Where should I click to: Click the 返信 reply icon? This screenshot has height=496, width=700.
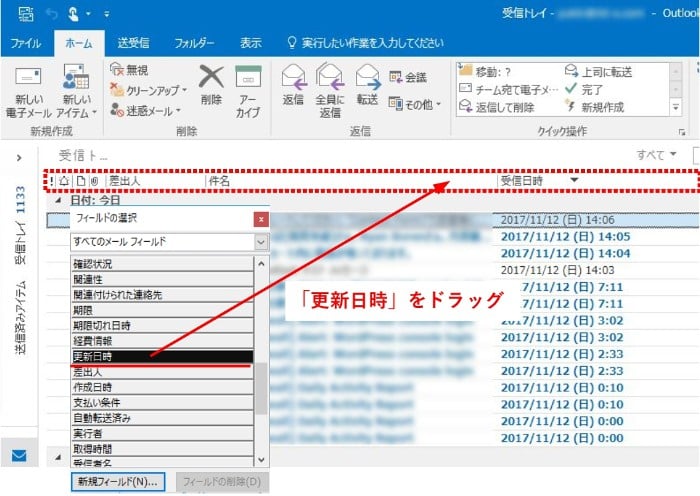[x=293, y=77]
